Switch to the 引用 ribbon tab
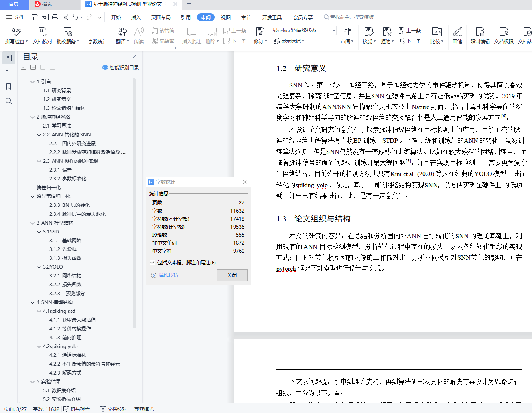This screenshot has height=413, width=532. 186,17
